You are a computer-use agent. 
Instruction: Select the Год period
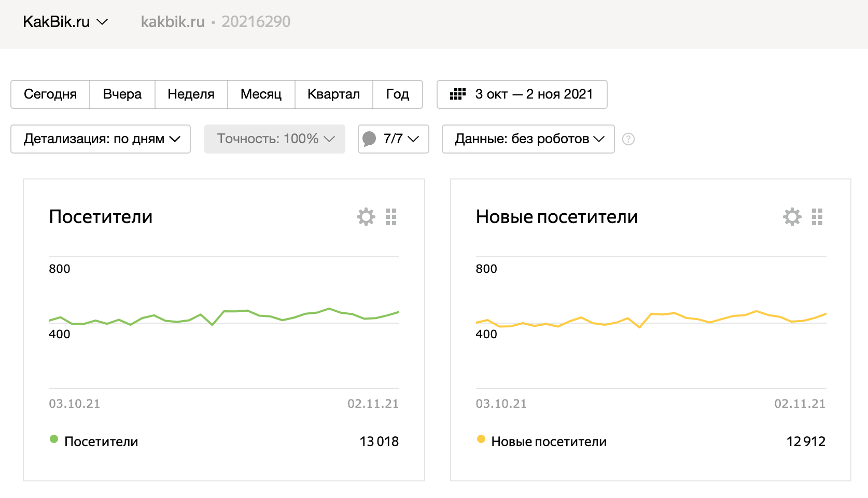(398, 94)
